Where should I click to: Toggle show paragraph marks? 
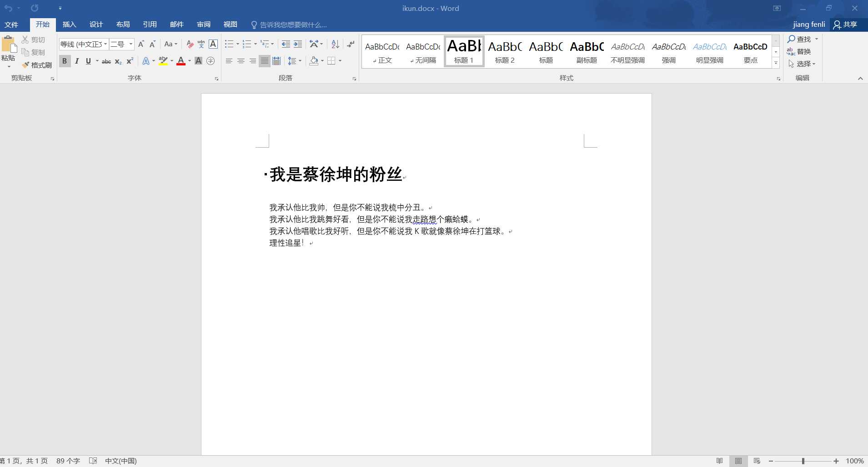click(x=351, y=44)
